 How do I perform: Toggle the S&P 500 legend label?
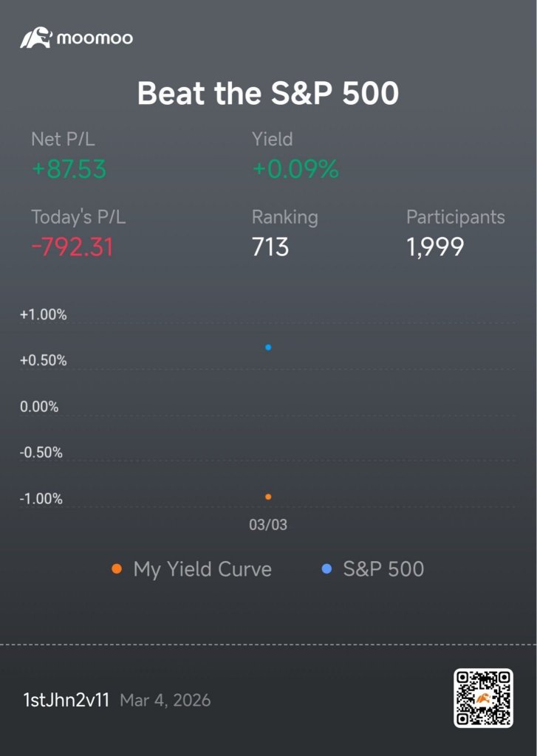coord(383,569)
